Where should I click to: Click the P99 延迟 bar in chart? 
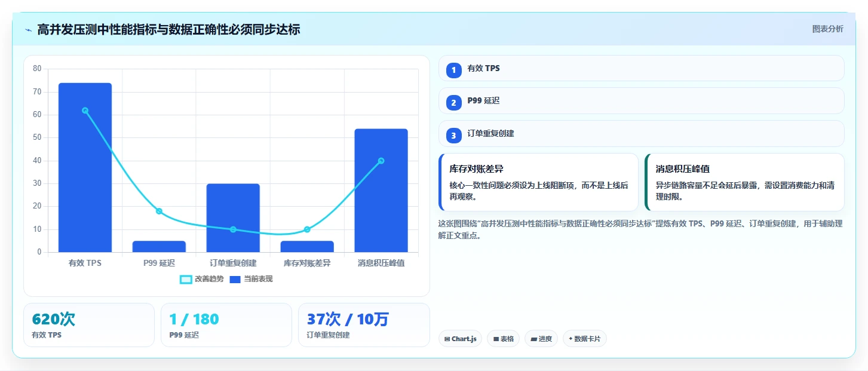[159, 246]
